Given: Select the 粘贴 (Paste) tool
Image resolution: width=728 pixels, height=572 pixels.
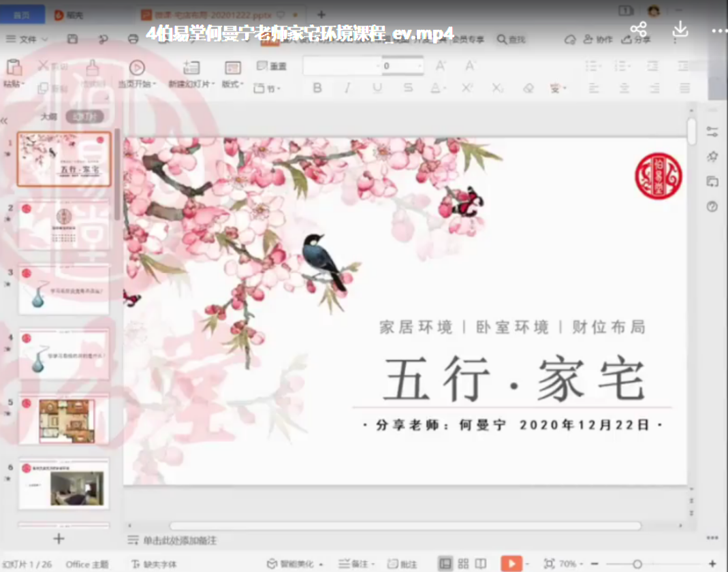Looking at the screenshot, I should 15,71.
